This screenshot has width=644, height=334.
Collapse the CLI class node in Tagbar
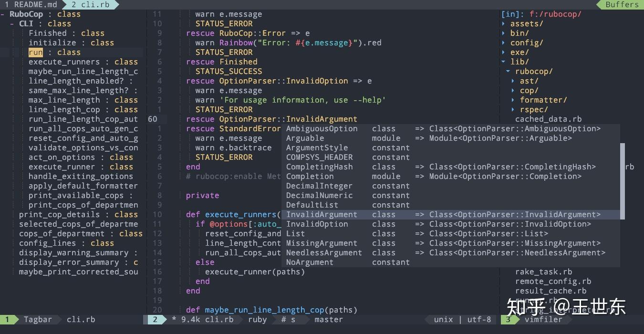click(x=12, y=24)
